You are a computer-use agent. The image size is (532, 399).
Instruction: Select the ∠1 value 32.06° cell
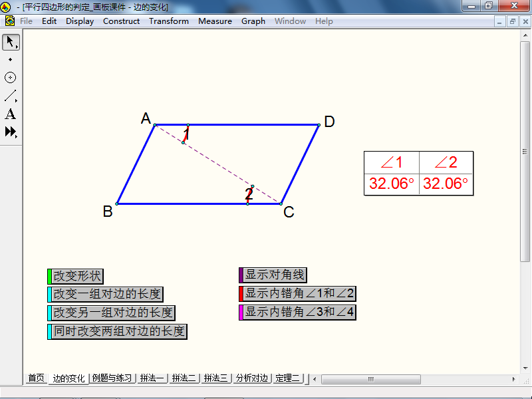[x=392, y=184]
